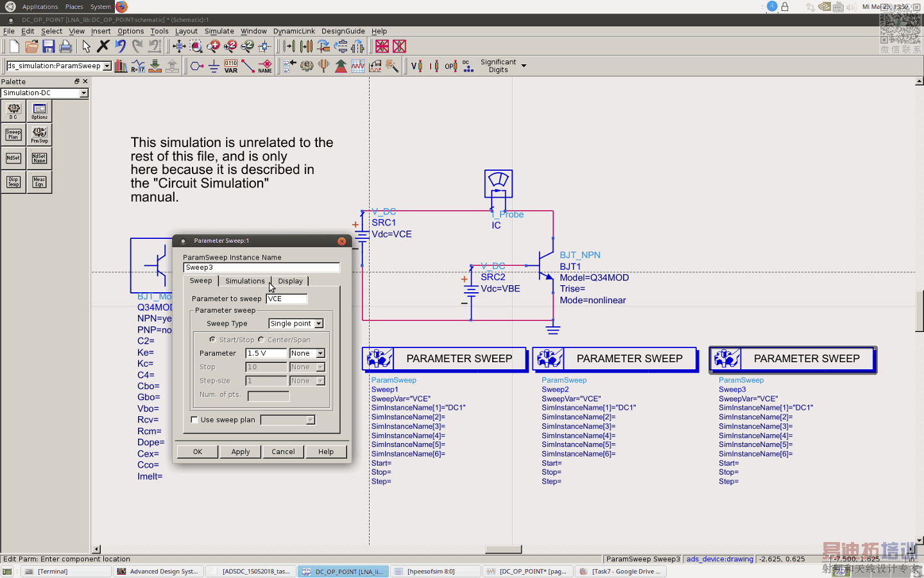Viewport: 924px width, 578px height.
Task: Expand the Simulation-DC palette dropdown
Action: point(83,93)
